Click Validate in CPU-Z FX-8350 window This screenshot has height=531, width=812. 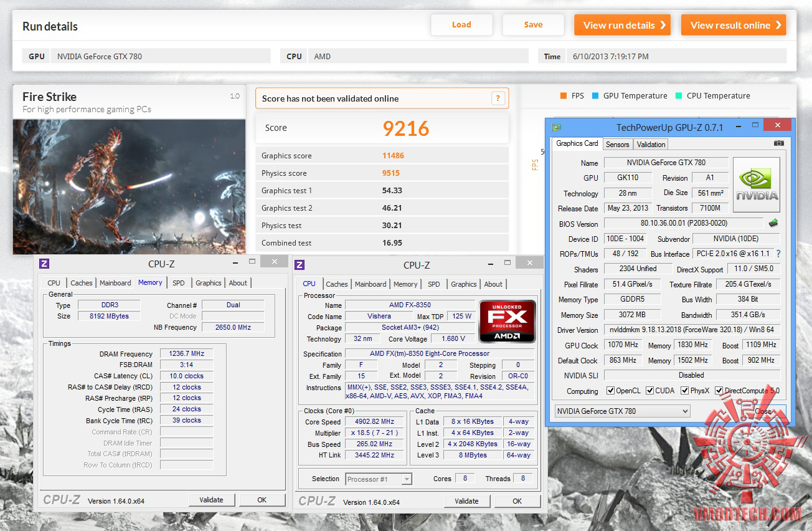click(467, 501)
